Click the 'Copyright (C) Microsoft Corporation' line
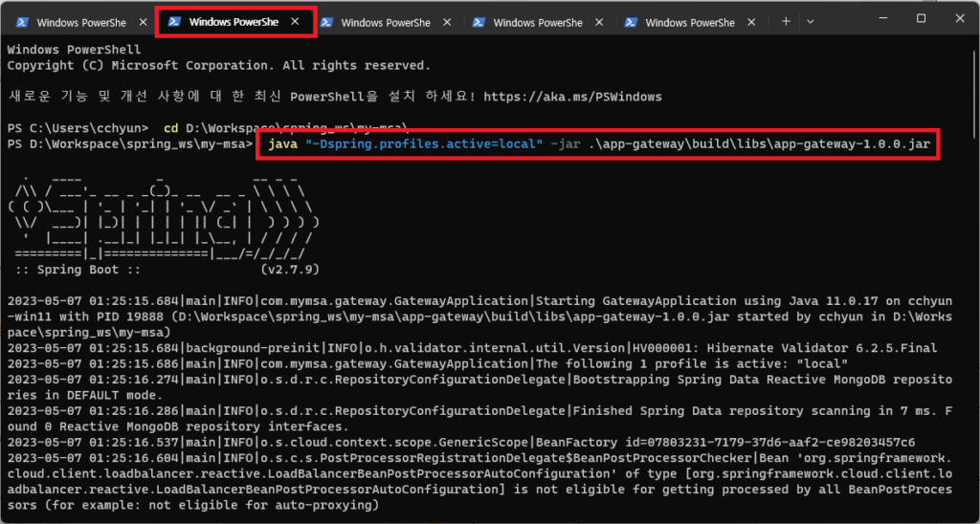This screenshot has height=524, width=980. 219,65
